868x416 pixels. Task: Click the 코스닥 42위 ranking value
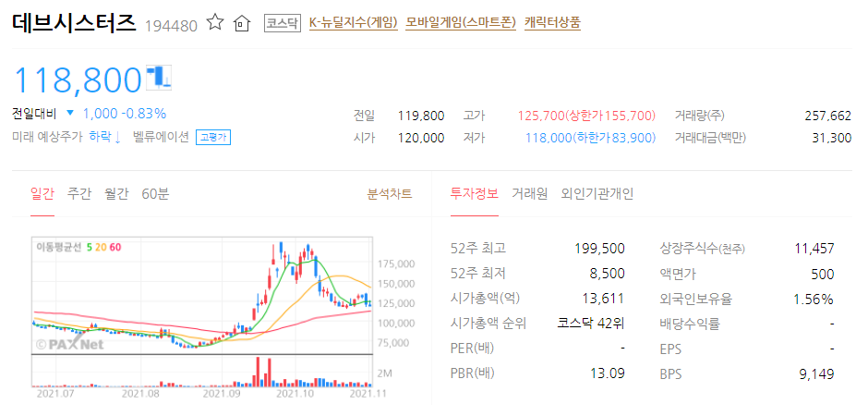[591, 324]
